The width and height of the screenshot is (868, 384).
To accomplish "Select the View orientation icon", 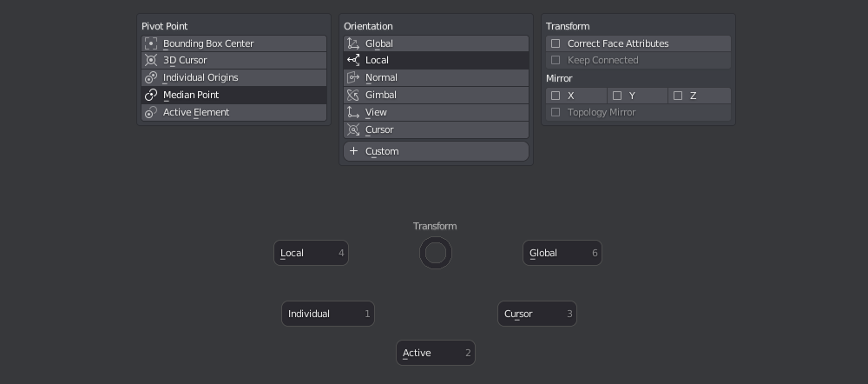I will pos(353,112).
